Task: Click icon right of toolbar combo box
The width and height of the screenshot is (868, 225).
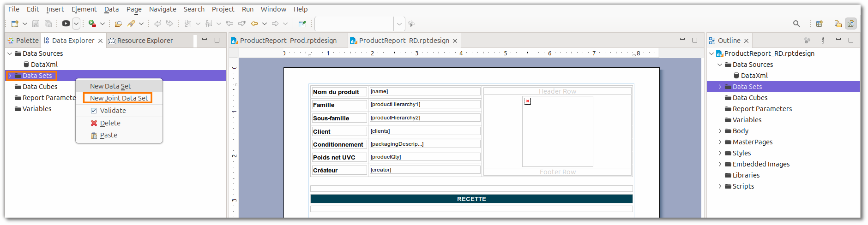Action: point(411,24)
